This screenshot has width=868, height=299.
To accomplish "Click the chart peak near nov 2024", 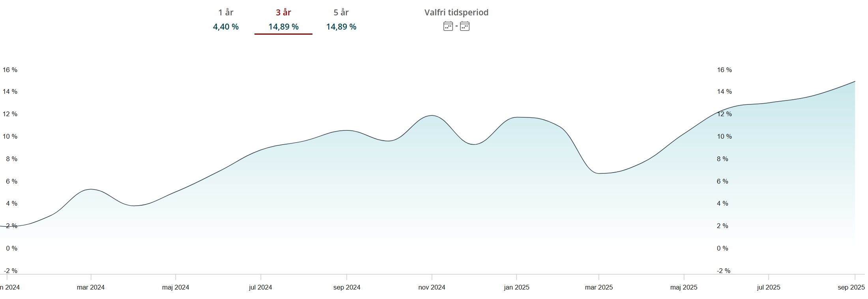I will pos(432,115).
